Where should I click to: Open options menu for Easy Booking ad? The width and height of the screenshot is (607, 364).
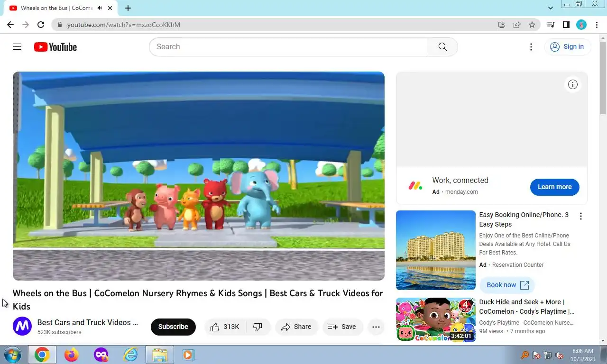pyautogui.click(x=581, y=216)
